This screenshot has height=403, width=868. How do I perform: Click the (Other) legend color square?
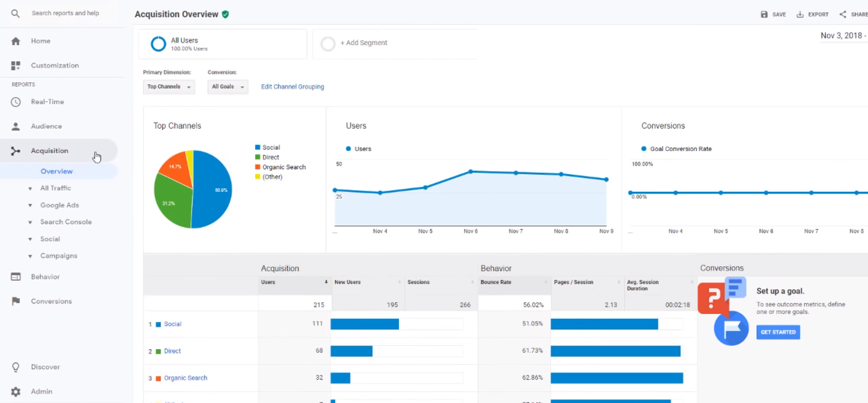(x=258, y=177)
